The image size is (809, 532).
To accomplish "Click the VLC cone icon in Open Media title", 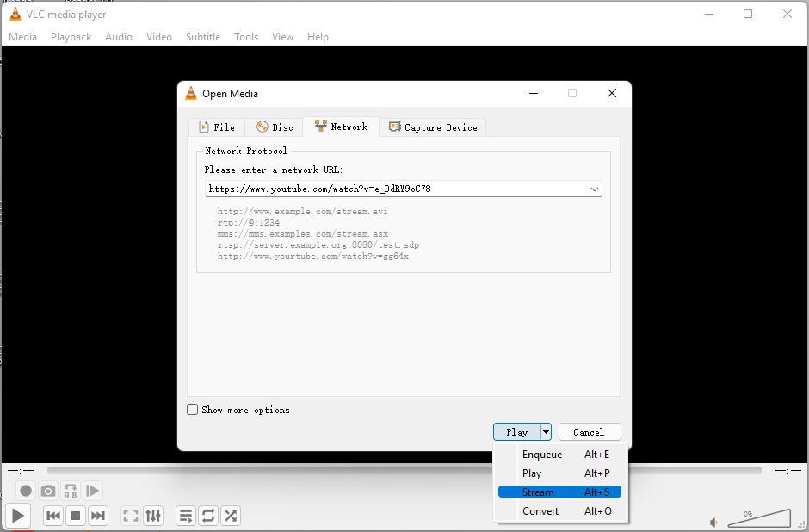I will point(191,93).
